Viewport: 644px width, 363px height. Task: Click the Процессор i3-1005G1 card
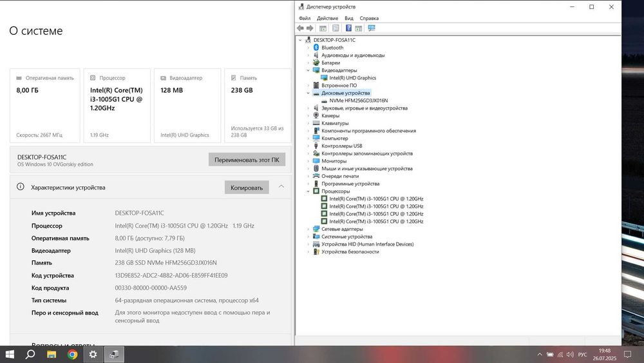[117, 106]
